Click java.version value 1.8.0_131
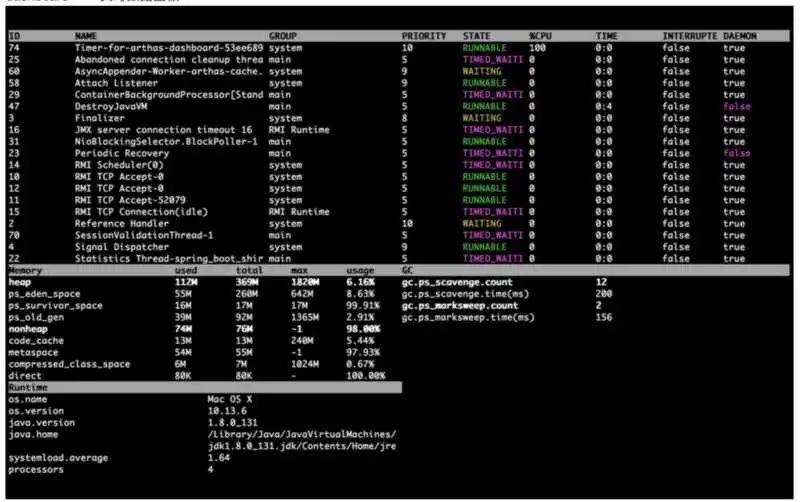This screenshot has width=800, height=502. pos(232,423)
